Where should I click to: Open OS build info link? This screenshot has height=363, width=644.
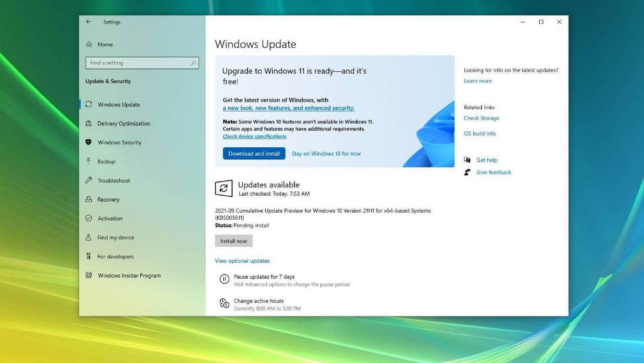pyautogui.click(x=480, y=133)
